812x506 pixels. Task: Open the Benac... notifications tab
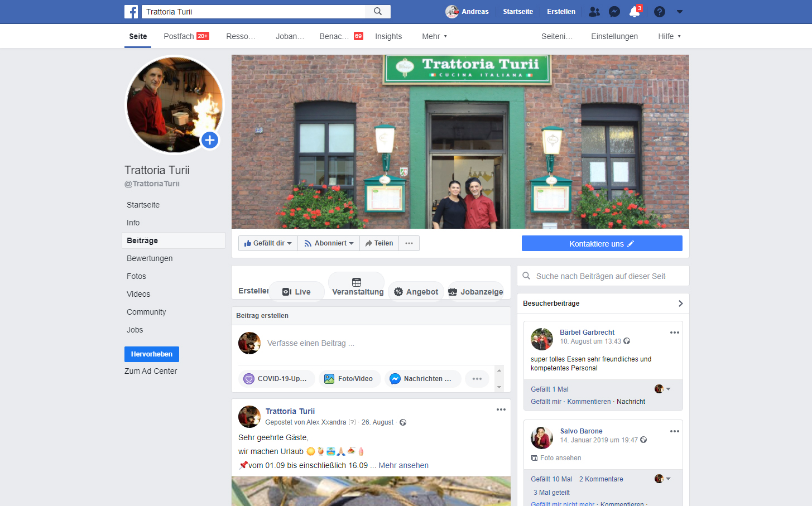click(x=341, y=36)
